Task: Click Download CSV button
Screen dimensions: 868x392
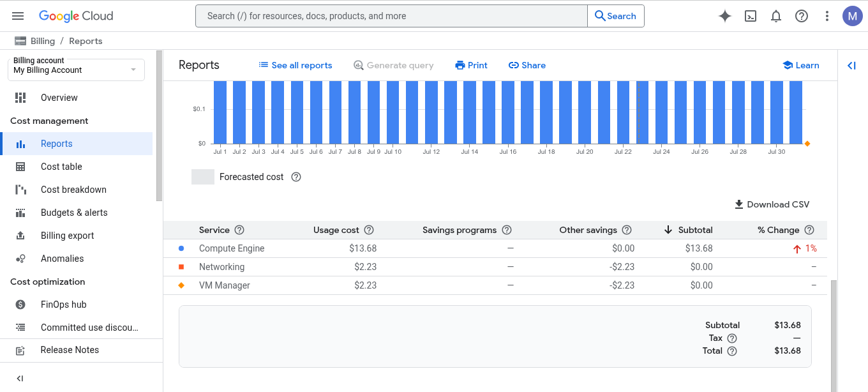Action: click(772, 204)
